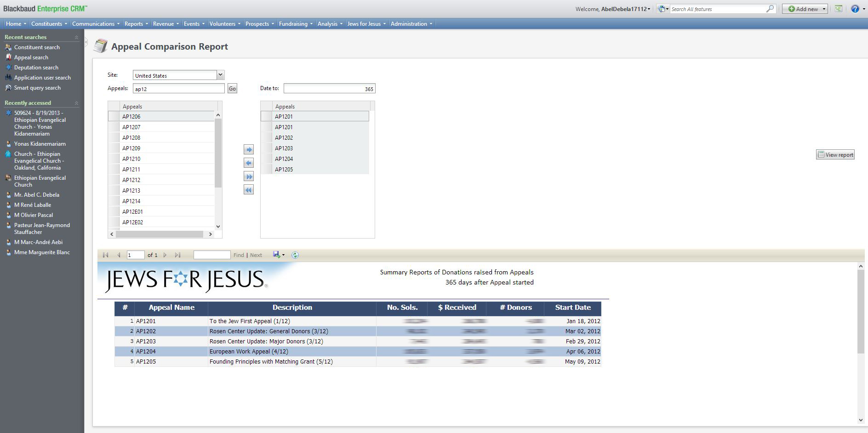Refresh the report viewer
Image resolution: width=868 pixels, height=433 pixels.
[295, 255]
